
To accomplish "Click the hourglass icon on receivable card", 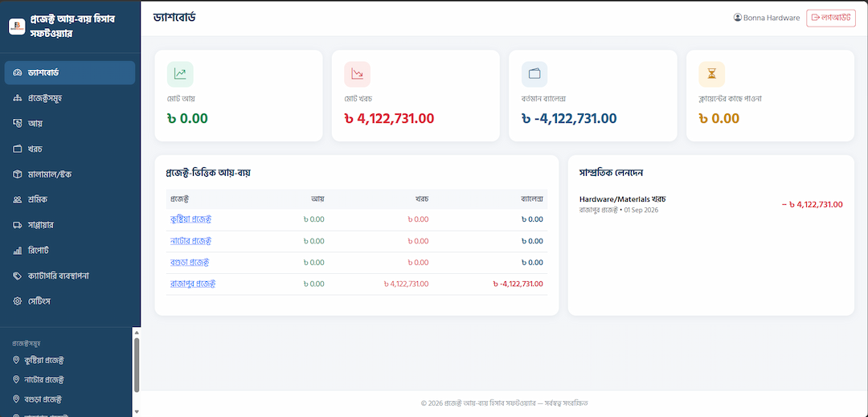I will (x=711, y=74).
